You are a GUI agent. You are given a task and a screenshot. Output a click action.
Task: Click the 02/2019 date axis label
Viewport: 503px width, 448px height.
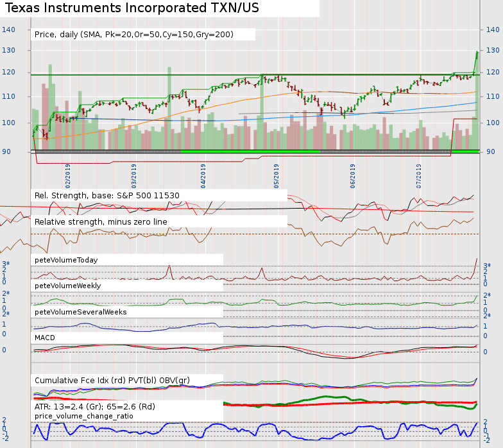(x=68, y=176)
